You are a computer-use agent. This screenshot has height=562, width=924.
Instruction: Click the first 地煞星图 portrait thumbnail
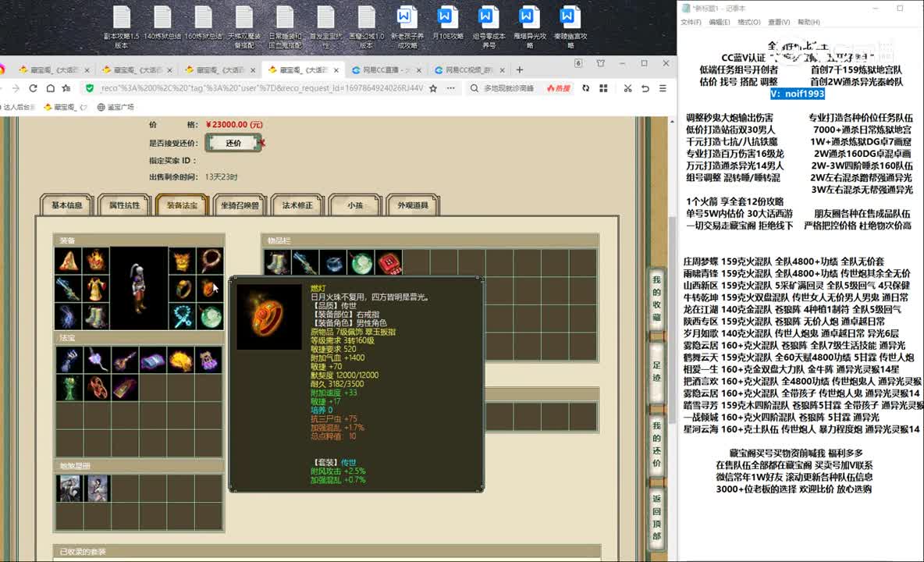pyautogui.click(x=69, y=489)
